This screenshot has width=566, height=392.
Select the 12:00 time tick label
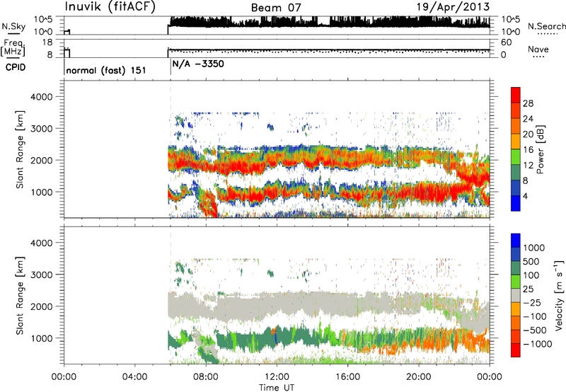point(277,377)
